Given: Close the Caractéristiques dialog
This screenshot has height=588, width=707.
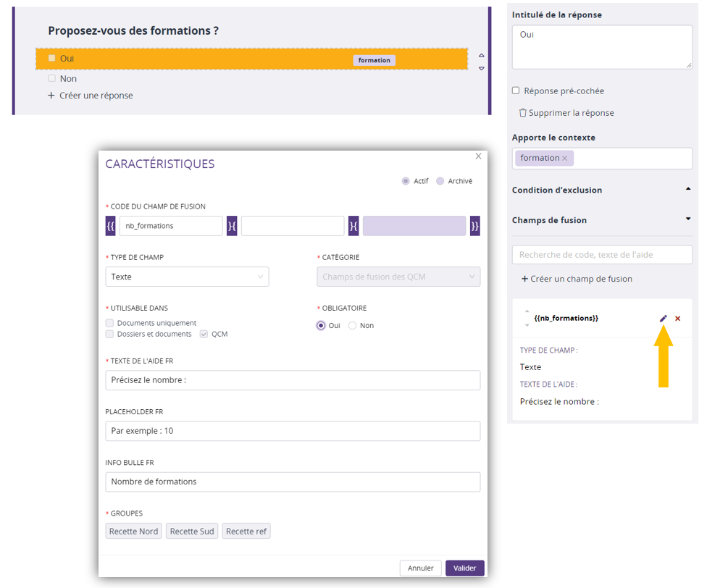Looking at the screenshot, I should 478,156.
